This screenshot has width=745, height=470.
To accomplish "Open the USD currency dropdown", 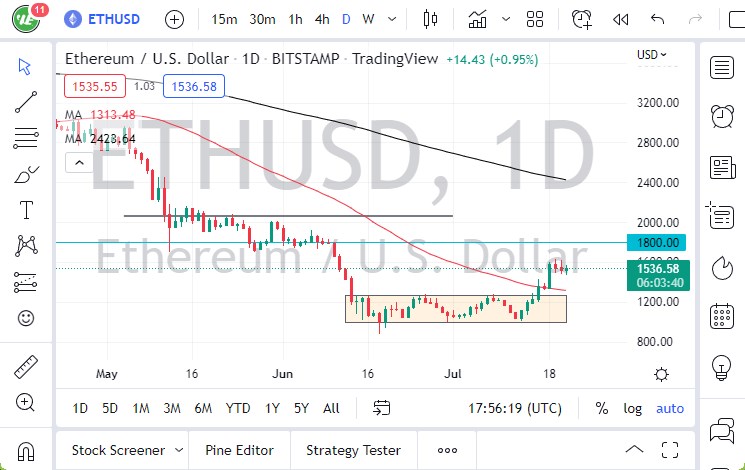I will pos(652,55).
